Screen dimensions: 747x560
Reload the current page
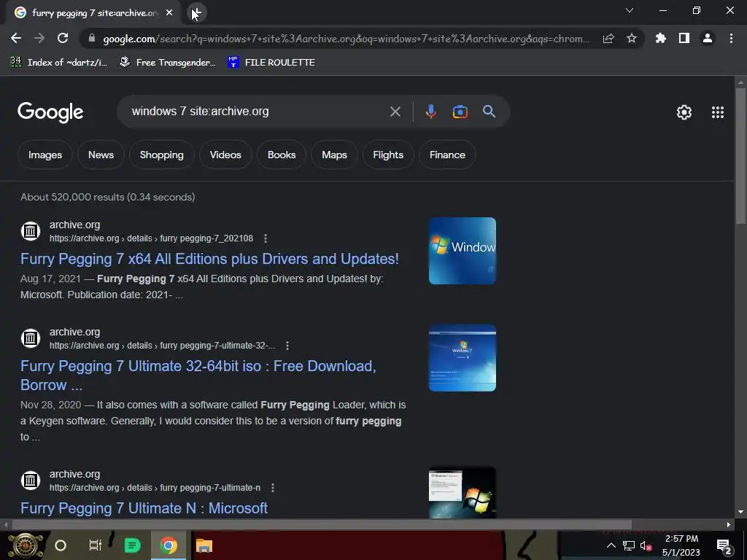pos(63,38)
